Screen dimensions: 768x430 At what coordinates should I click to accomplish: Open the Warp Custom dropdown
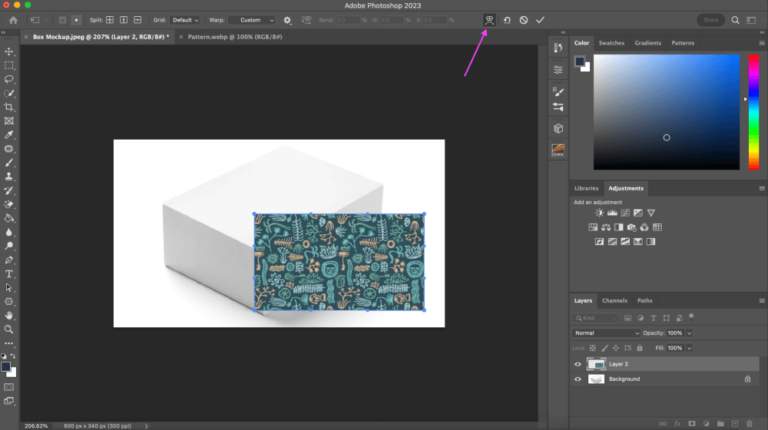pyautogui.click(x=252, y=20)
